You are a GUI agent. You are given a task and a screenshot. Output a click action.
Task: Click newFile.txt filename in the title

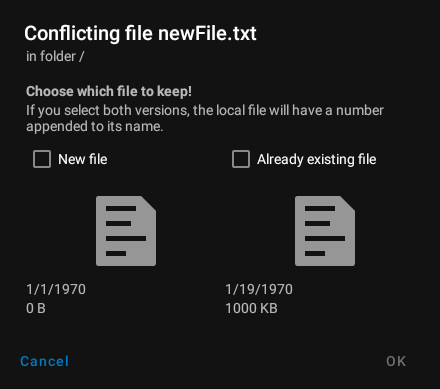[207, 34]
